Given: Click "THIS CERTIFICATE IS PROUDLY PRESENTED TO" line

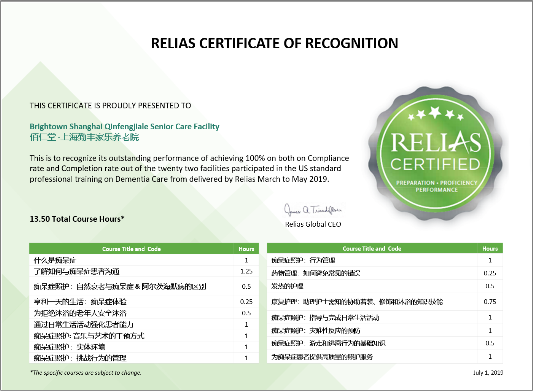Looking at the screenshot, I should (110, 106).
